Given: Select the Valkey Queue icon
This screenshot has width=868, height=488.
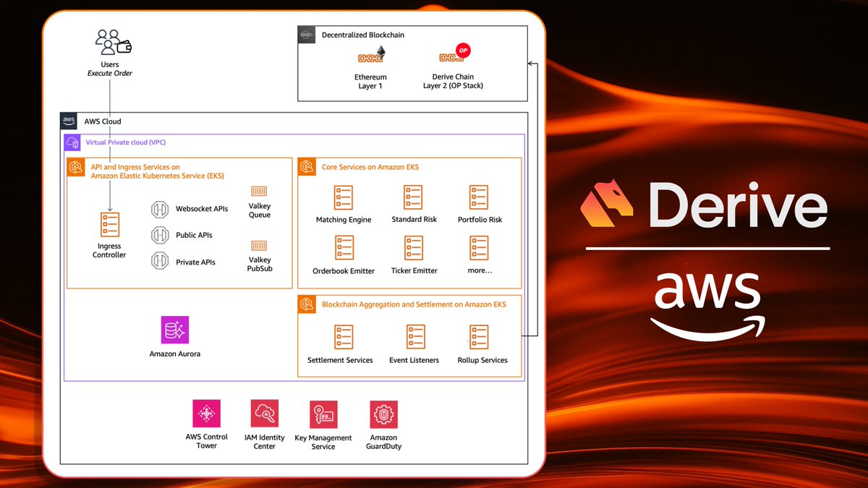Looking at the screenshot, I should point(259,192).
